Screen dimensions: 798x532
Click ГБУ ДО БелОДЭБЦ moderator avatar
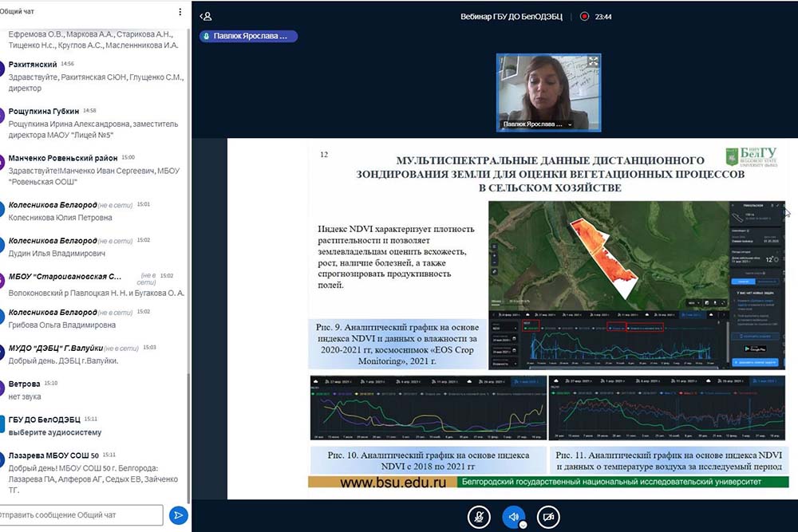click(2, 424)
